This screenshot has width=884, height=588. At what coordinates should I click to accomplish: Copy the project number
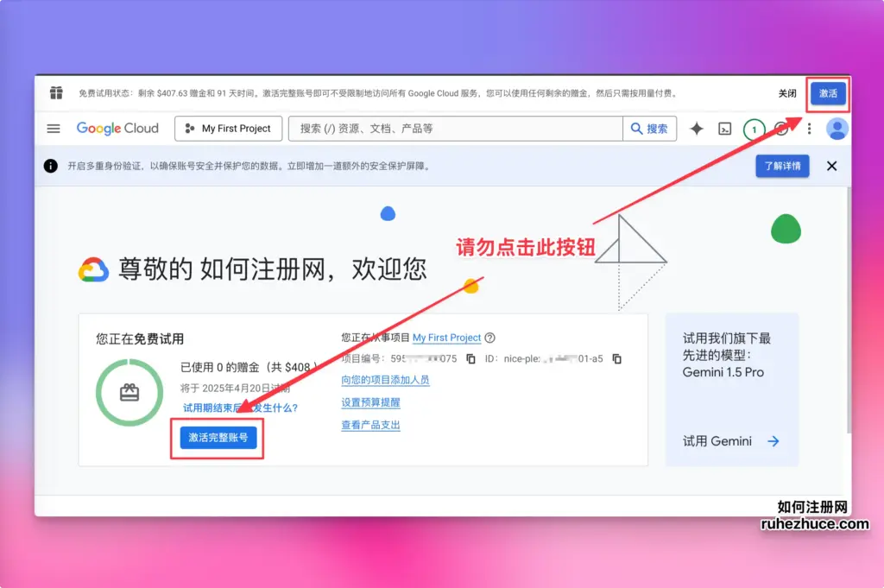click(x=470, y=359)
